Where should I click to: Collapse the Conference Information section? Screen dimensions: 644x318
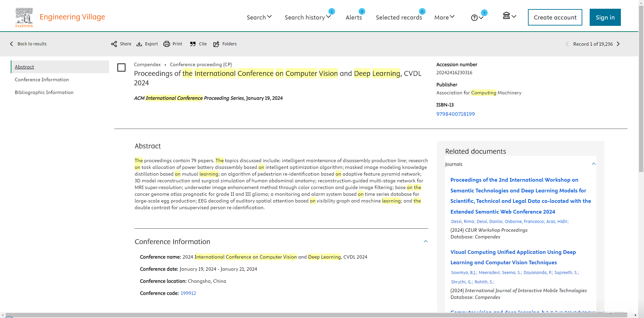426,241
